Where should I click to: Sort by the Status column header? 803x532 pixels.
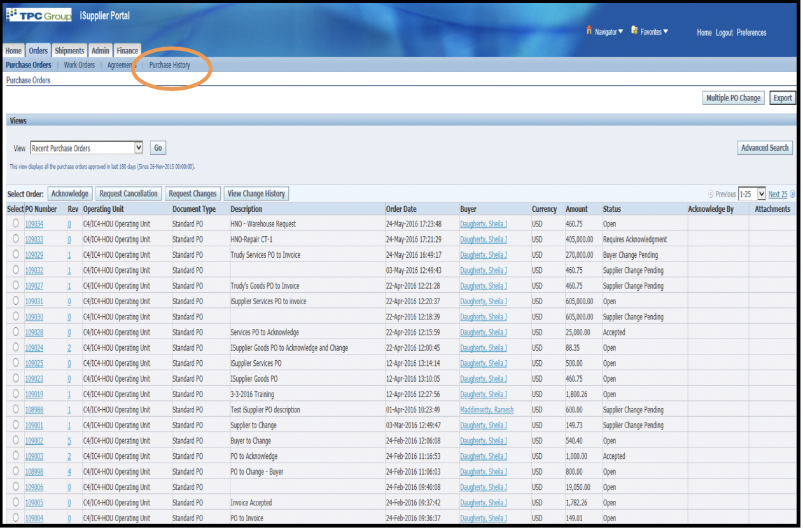pos(612,209)
